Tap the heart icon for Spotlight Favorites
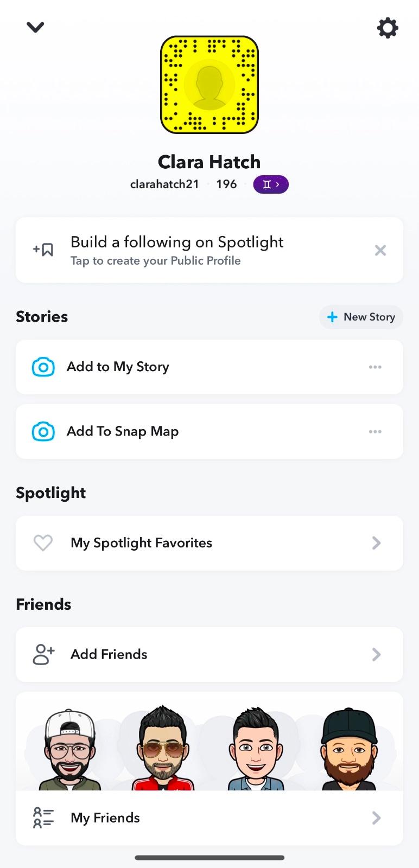The width and height of the screenshot is (419, 868). (x=43, y=543)
